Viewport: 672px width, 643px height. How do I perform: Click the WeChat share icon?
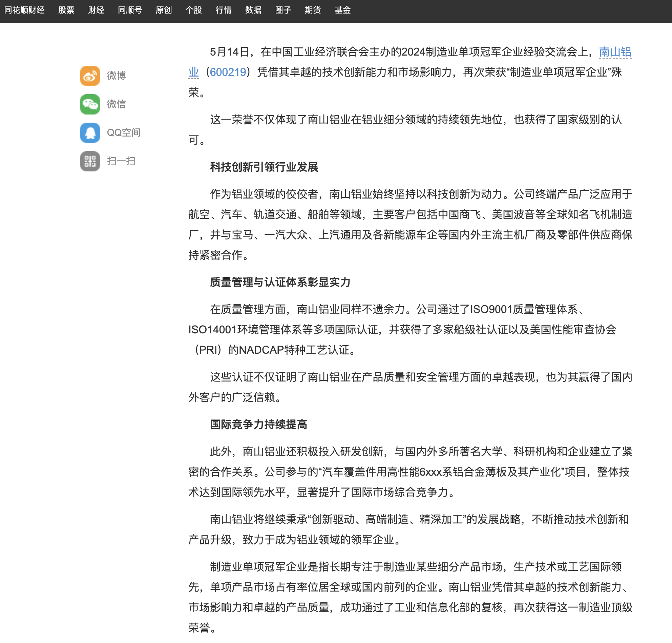pos(90,104)
